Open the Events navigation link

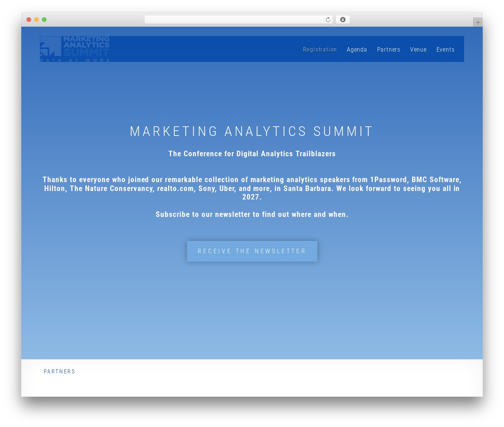(x=445, y=50)
